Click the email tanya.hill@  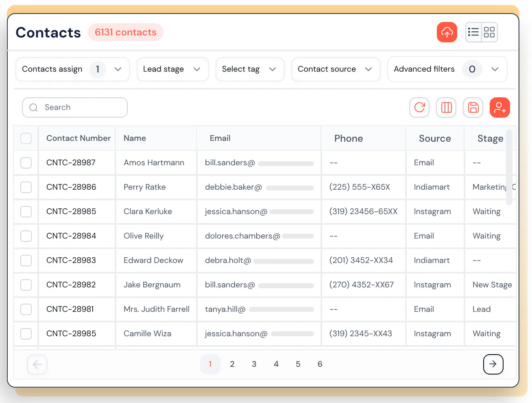pos(225,309)
